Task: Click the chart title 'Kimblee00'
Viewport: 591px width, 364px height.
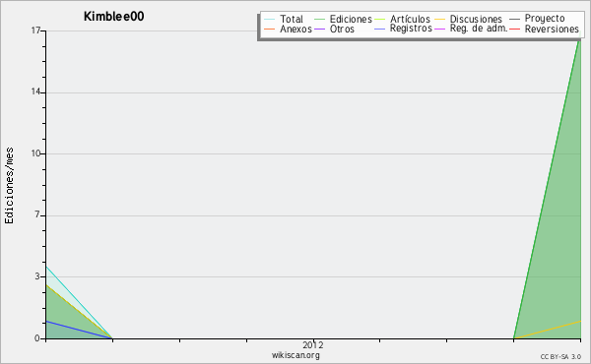Action: tap(113, 17)
